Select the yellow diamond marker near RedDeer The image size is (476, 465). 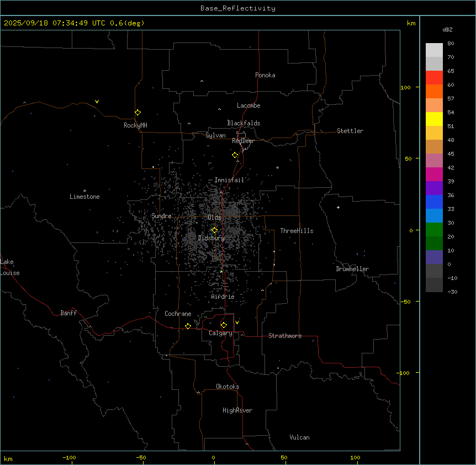point(235,155)
